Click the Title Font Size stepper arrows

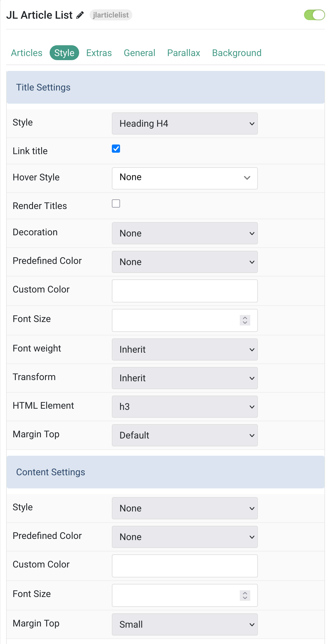pyautogui.click(x=245, y=320)
